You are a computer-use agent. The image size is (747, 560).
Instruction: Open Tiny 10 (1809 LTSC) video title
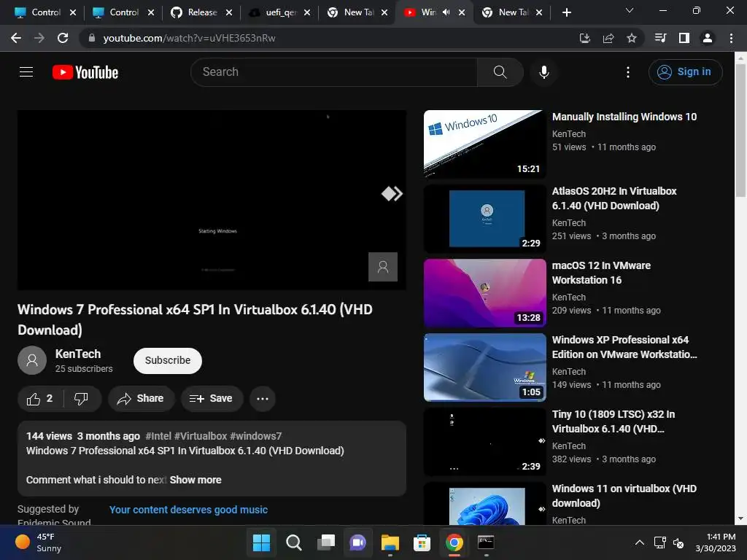(x=614, y=421)
